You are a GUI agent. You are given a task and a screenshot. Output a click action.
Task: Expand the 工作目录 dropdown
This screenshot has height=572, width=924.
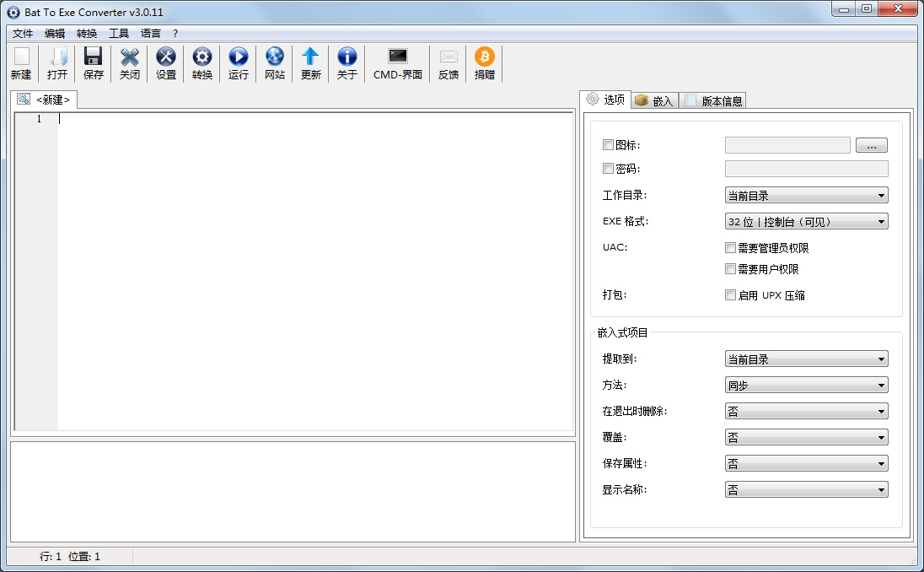click(x=806, y=195)
